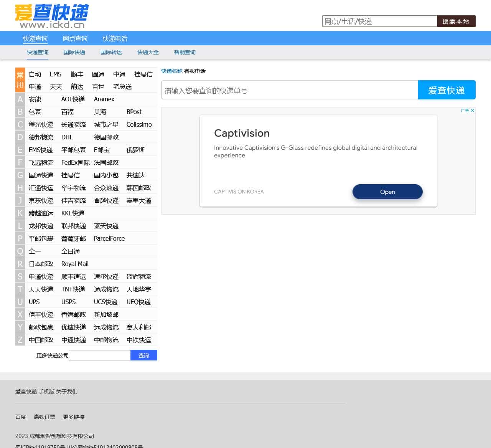
Task: Click the Open button in the Captivision ad
Action: 387,192
